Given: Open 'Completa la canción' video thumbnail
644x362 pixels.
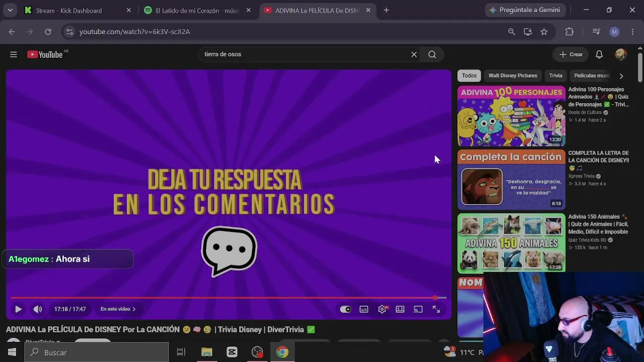Looking at the screenshot, I should (x=511, y=179).
